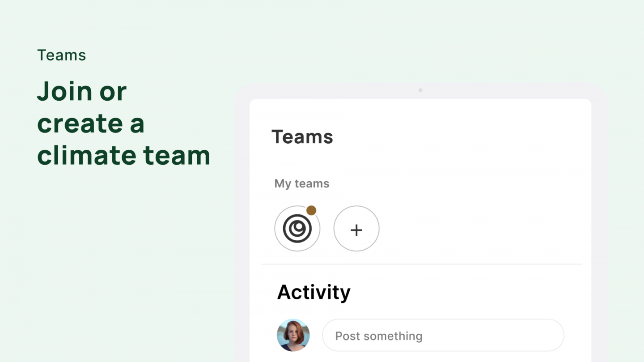Click the word 'My' above team icons

(x=283, y=184)
